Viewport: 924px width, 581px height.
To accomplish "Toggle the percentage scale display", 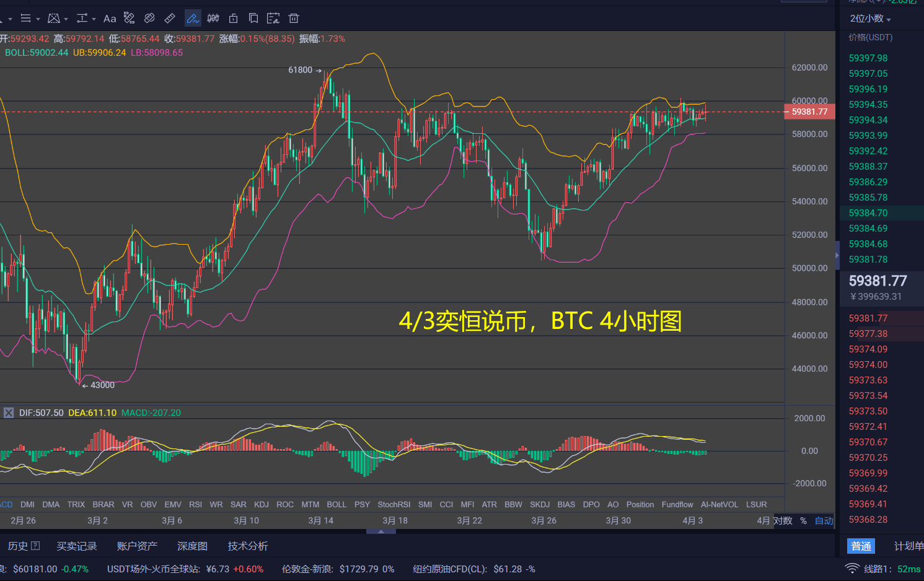I will click(803, 520).
